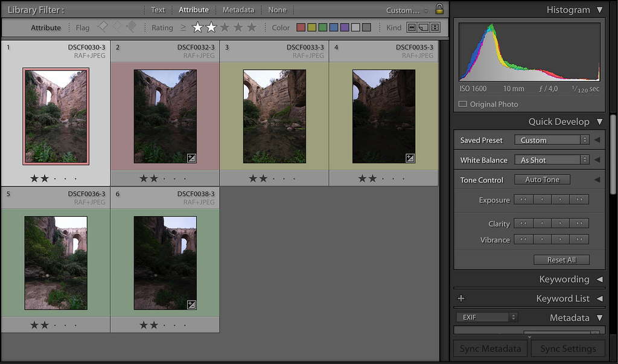
Task: Expand the Keywording panel
Action: click(599, 279)
